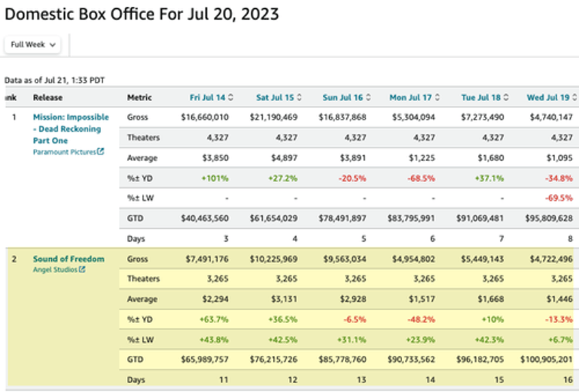This screenshot has height=392, width=579.
Task: Select the -48.2% change value
Action: pyautogui.click(x=421, y=320)
